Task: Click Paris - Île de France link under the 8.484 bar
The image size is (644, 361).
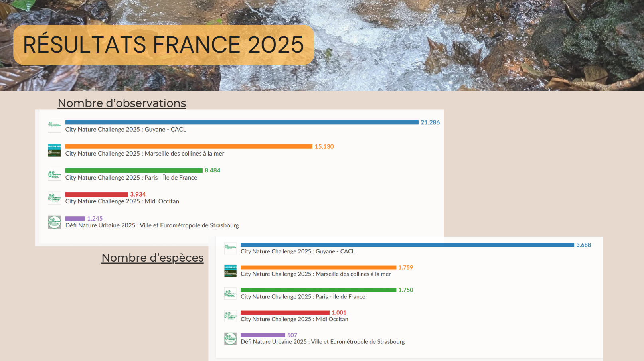Action: (x=131, y=178)
